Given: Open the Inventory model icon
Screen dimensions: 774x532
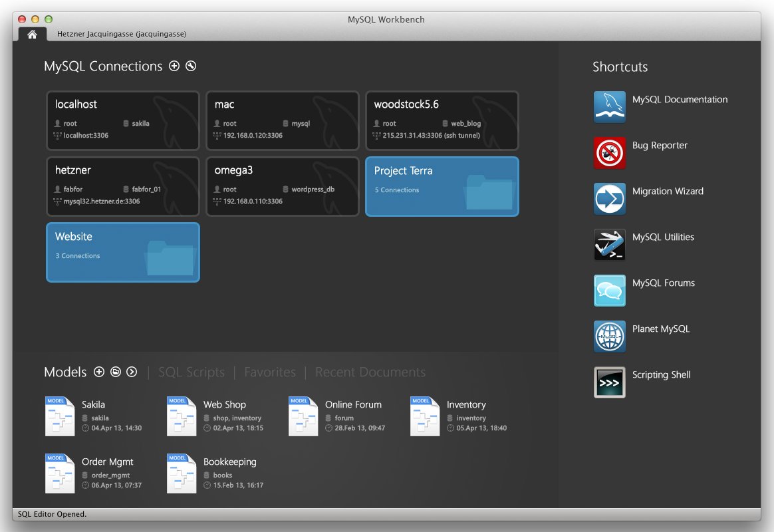Looking at the screenshot, I should [x=425, y=416].
